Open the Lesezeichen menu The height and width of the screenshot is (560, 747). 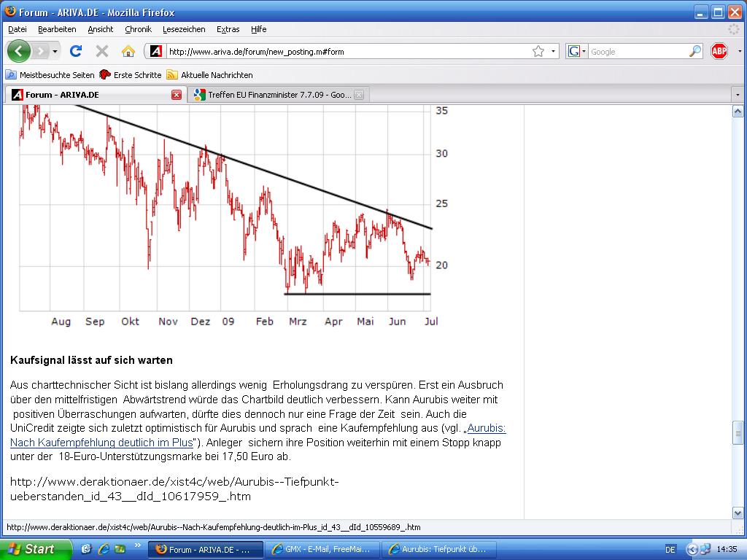click(x=184, y=29)
